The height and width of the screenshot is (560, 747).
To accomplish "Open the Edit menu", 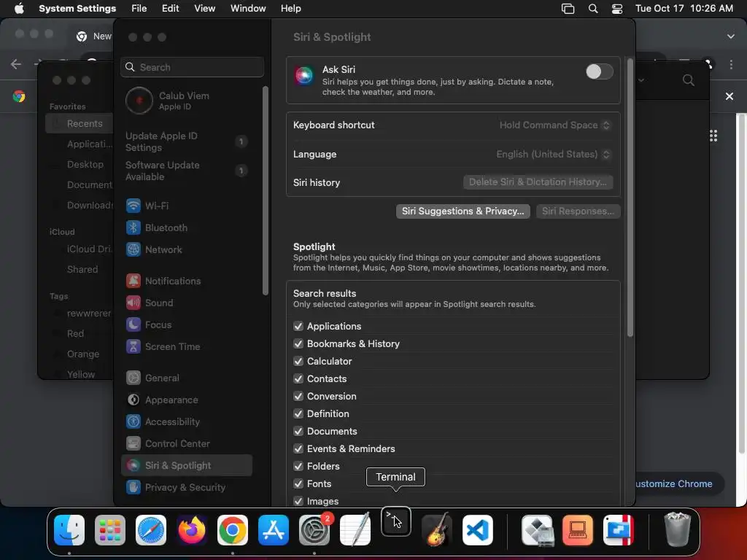I will [x=171, y=9].
